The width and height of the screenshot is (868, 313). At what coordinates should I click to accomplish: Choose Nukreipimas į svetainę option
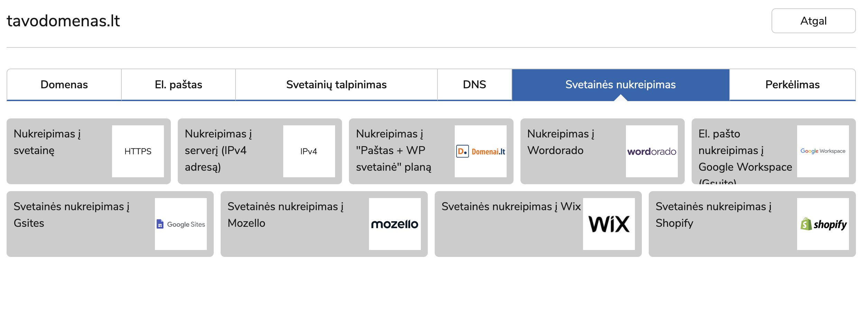tap(47, 142)
